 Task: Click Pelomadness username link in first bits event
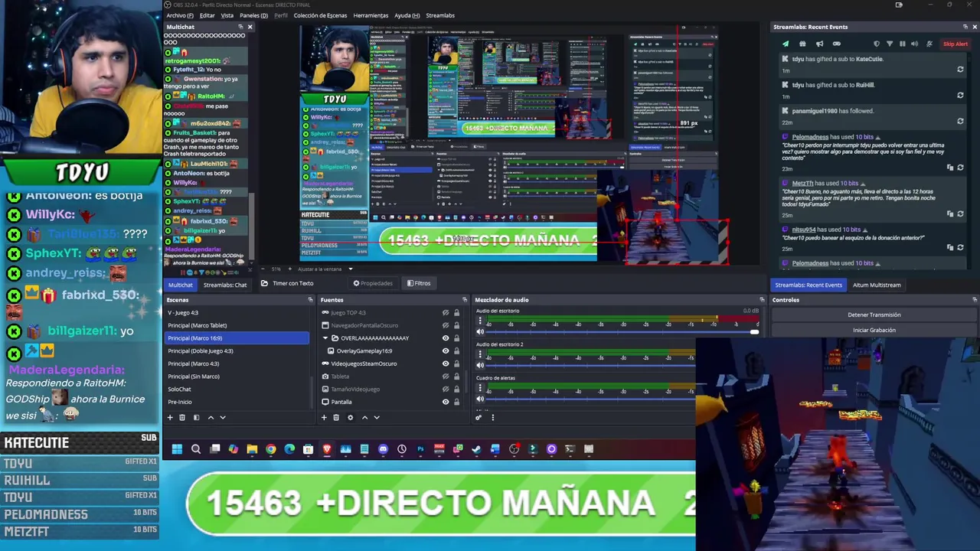click(x=810, y=137)
